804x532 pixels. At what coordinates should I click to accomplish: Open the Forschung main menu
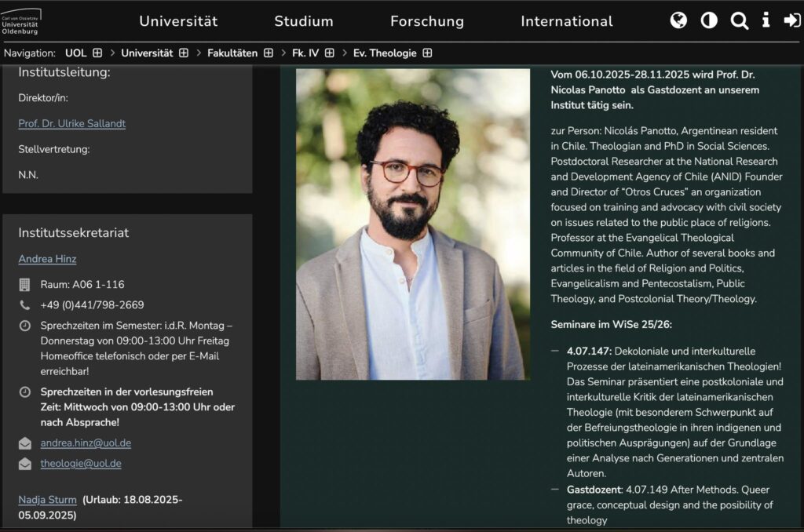(x=427, y=21)
